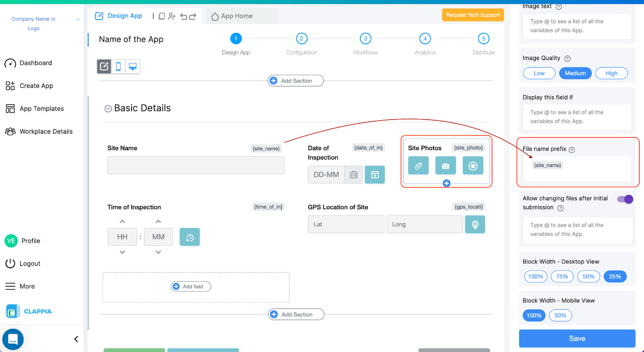The width and height of the screenshot is (644, 352).
Task: Set Image Quality to Low
Action: (539, 73)
